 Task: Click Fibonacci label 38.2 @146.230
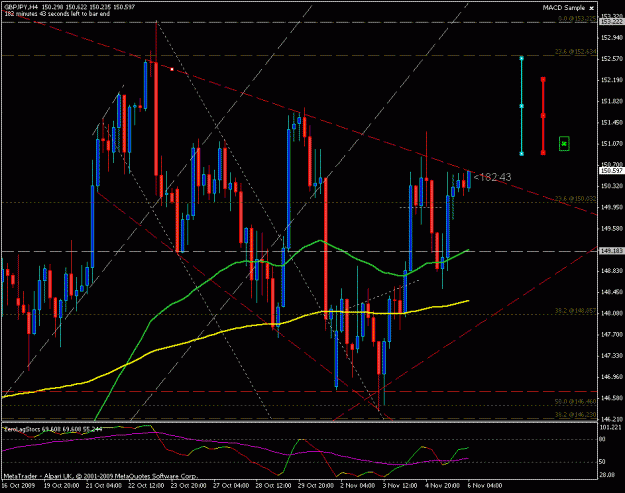[x=576, y=414]
